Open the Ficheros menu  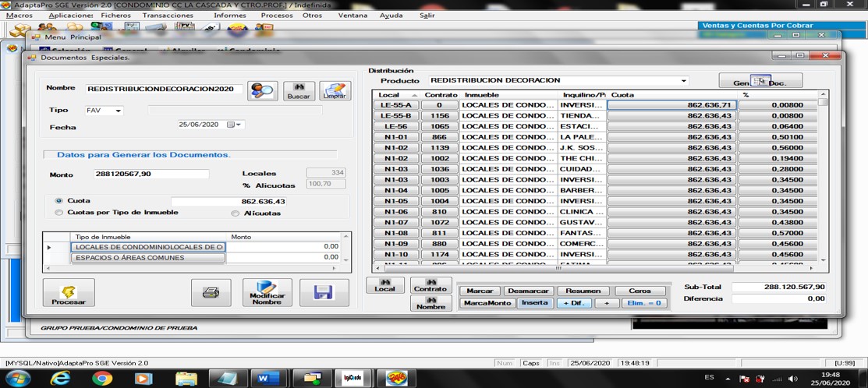116,16
